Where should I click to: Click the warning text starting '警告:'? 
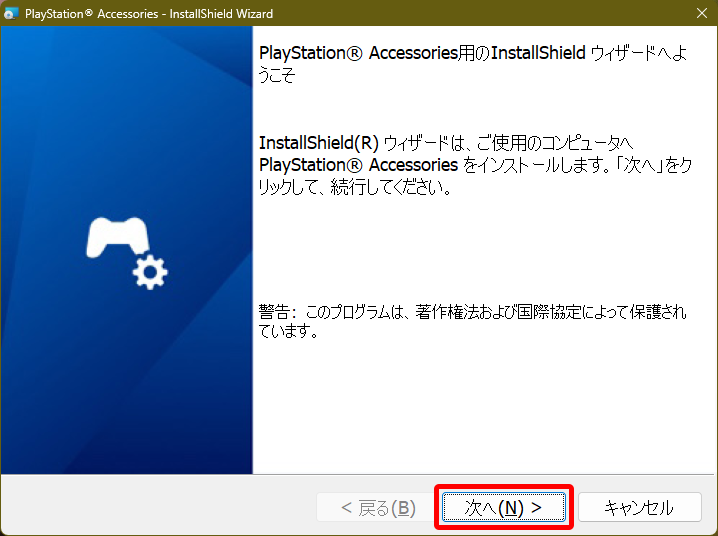(472, 321)
